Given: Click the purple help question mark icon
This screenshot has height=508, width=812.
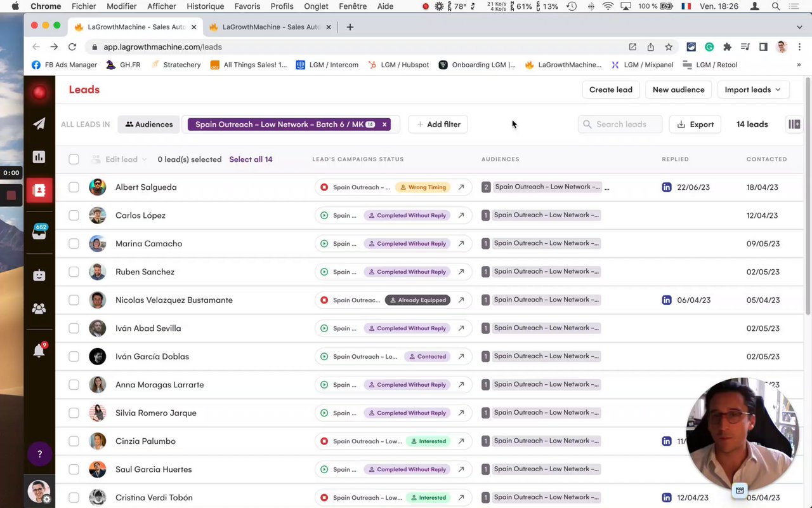Looking at the screenshot, I should click(39, 454).
